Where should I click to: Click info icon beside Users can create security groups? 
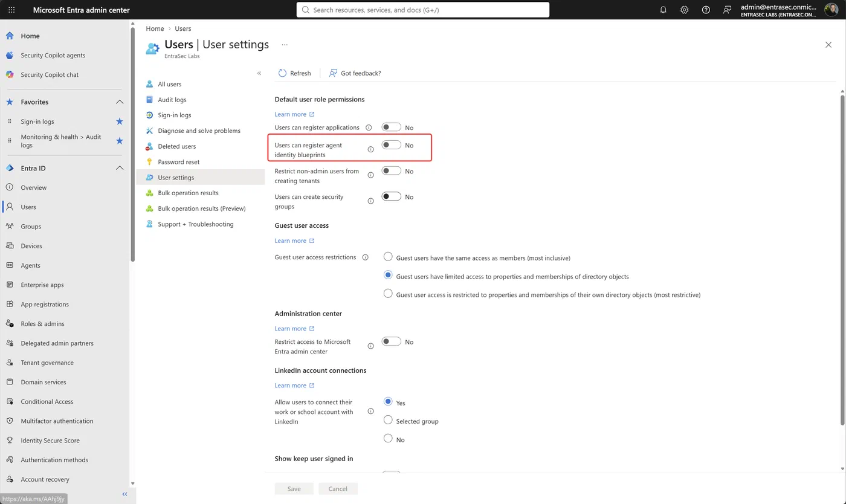(370, 201)
